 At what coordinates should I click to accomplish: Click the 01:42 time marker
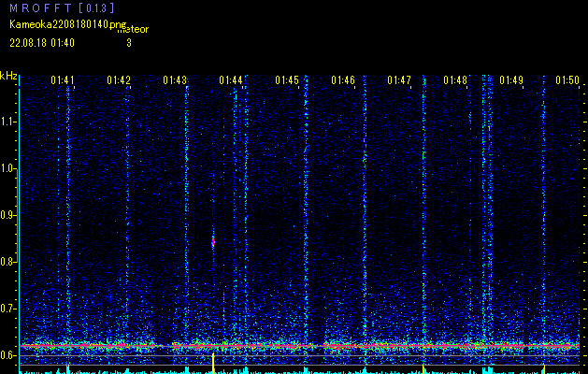click(119, 80)
